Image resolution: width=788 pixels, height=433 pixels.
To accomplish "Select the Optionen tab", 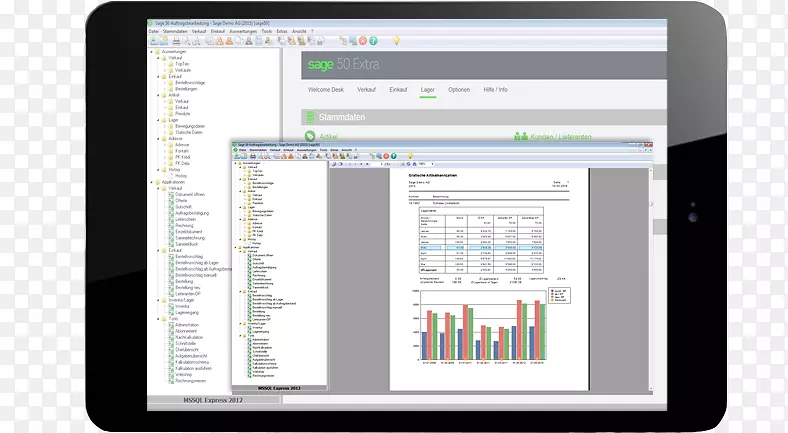I will pyautogui.click(x=459, y=90).
